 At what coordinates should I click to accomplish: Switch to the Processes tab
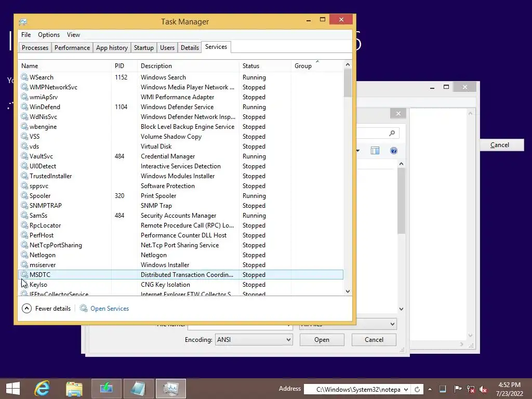(x=35, y=47)
